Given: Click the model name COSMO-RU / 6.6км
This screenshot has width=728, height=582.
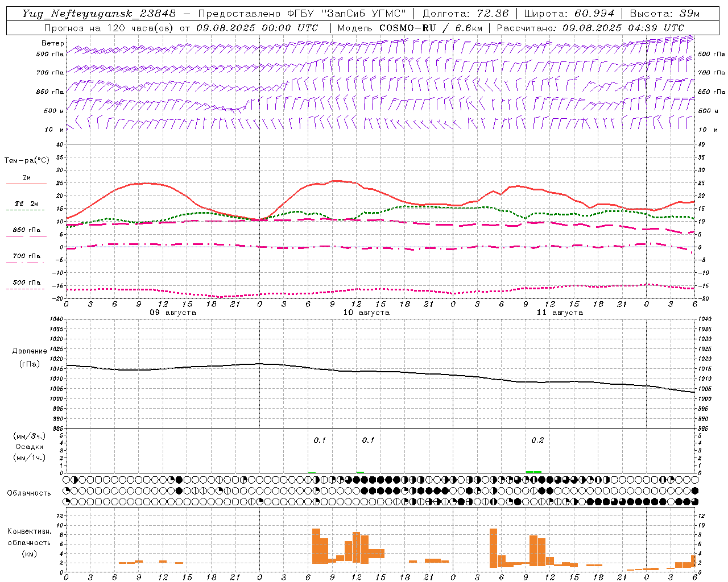Looking at the screenshot, I should (x=431, y=28).
